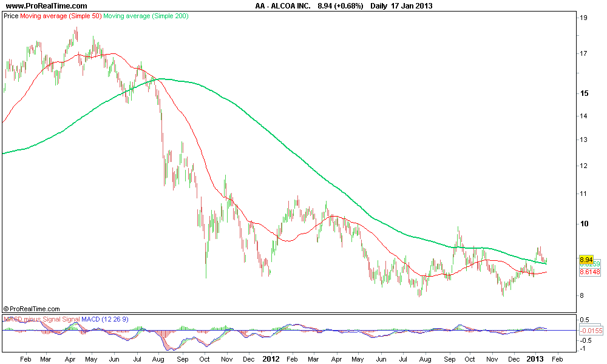
Task: Click the 2013 year label on time axis
Action: point(536,359)
